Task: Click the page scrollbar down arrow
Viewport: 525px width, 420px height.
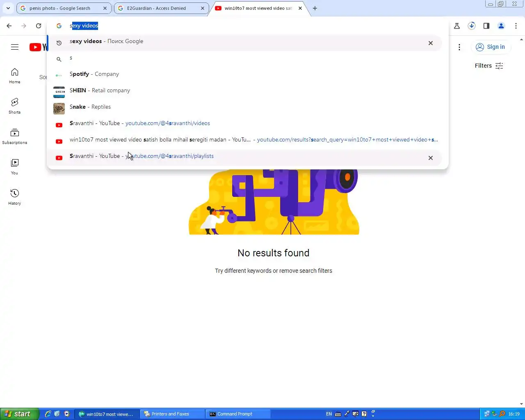Action: pos(522,404)
